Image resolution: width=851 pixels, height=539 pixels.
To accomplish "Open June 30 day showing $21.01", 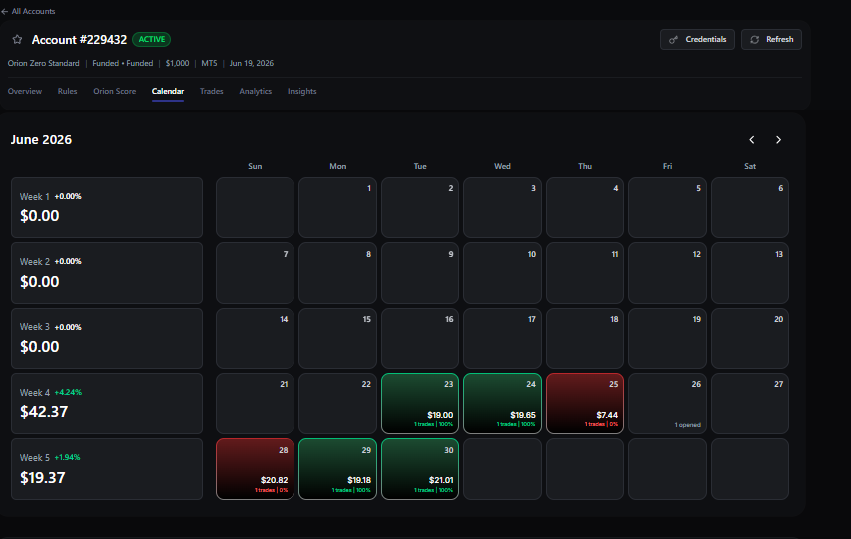I will [420, 469].
